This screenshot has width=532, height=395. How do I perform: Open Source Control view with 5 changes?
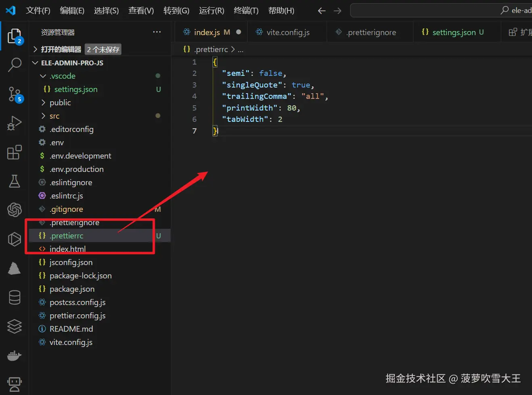tap(15, 94)
